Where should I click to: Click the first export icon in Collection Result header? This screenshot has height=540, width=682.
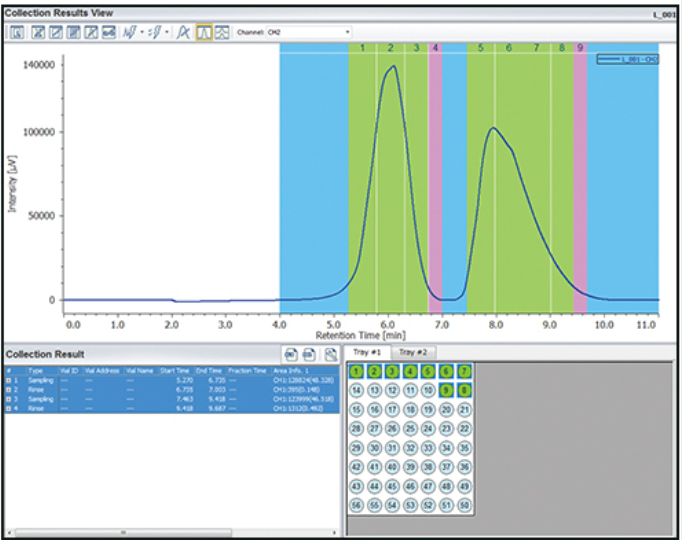291,354
